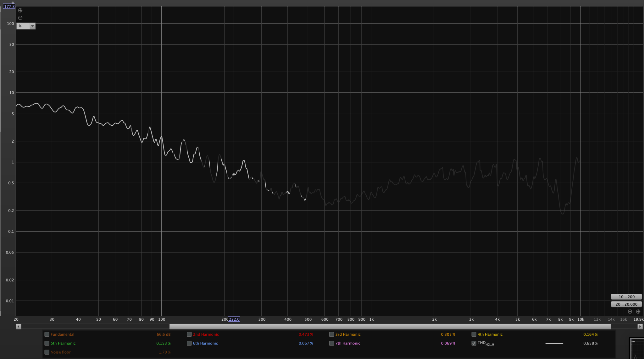The width and height of the screenshot is (644, 359).
Task: Zoom out the vertical axis with the top-left minus icon
Action: coord(20,18)
